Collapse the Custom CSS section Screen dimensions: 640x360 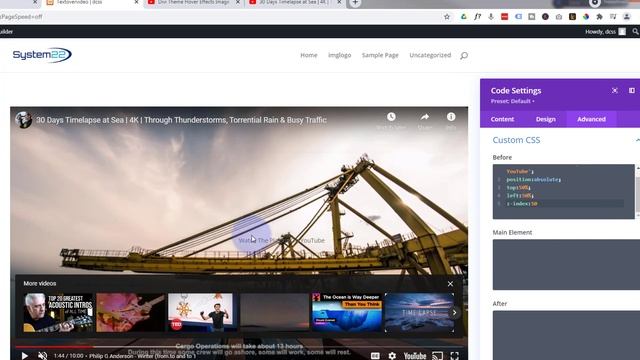tap(637, 140)
